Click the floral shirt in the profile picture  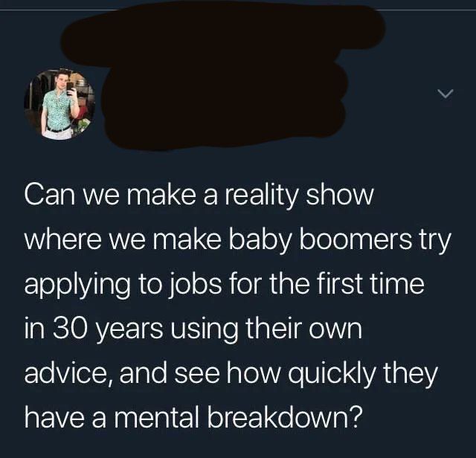click(x=58, y=109)
